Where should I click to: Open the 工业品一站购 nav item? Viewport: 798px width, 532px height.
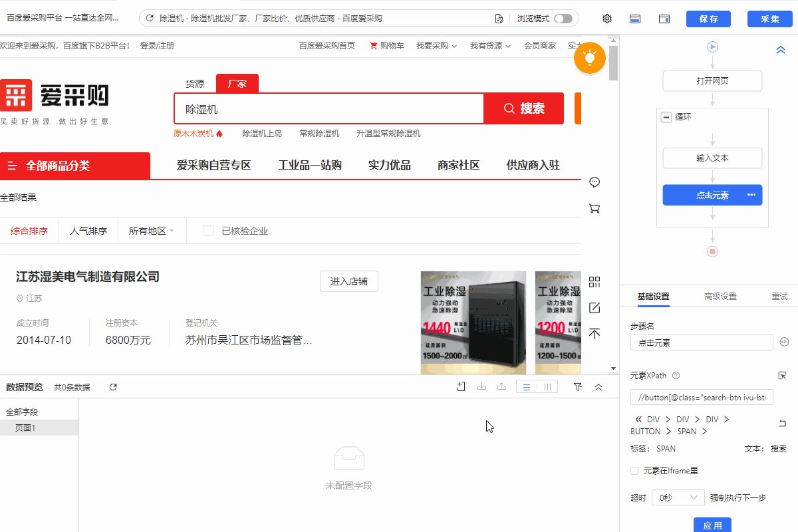(310, 166)
